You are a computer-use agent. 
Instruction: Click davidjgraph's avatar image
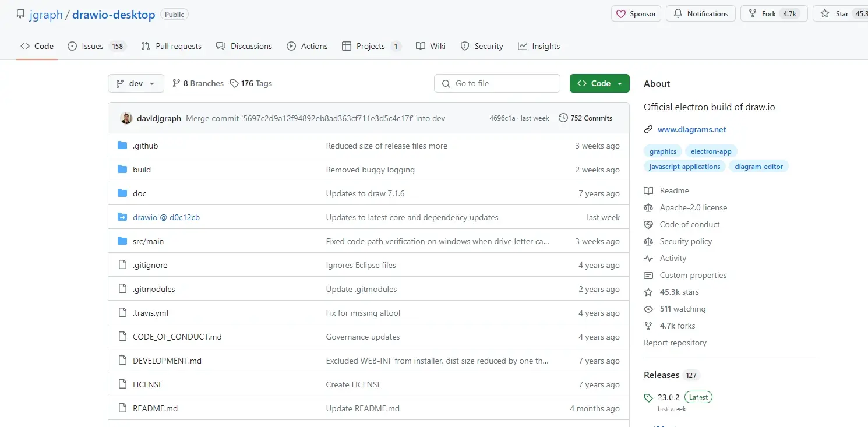tap(126, 118)
